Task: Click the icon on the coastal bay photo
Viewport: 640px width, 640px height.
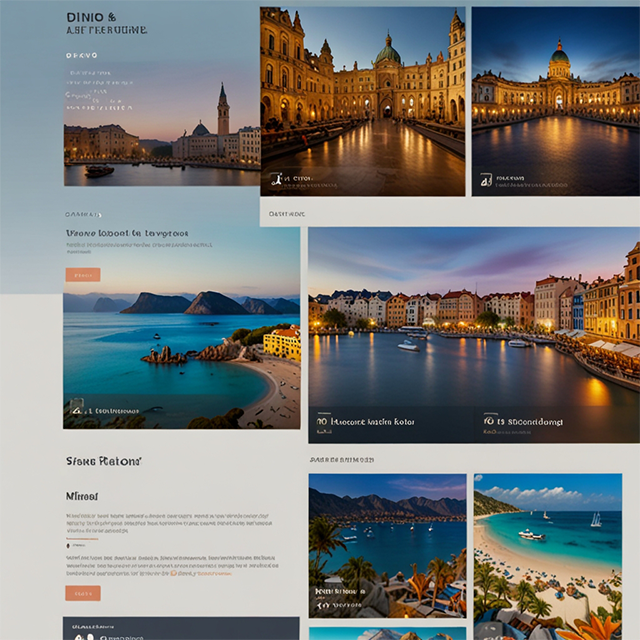Action: pos(77,408)
